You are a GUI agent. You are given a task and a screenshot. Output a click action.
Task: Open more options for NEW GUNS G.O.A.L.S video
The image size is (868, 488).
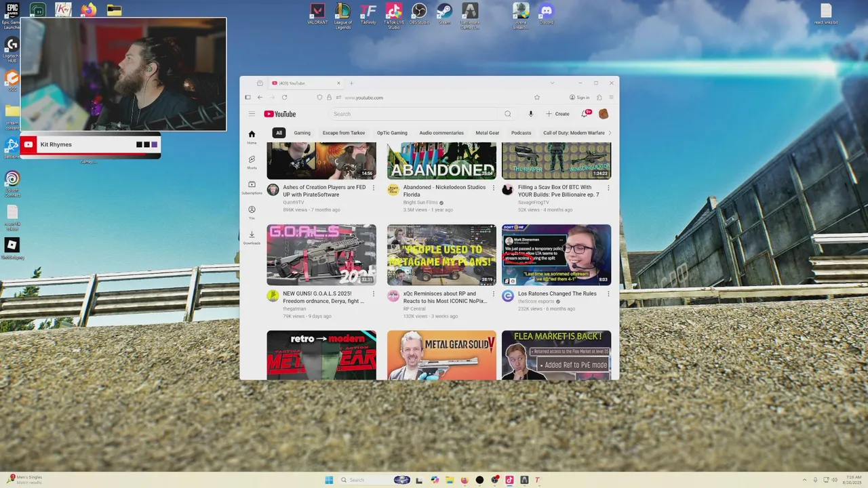tap(373, 294)
